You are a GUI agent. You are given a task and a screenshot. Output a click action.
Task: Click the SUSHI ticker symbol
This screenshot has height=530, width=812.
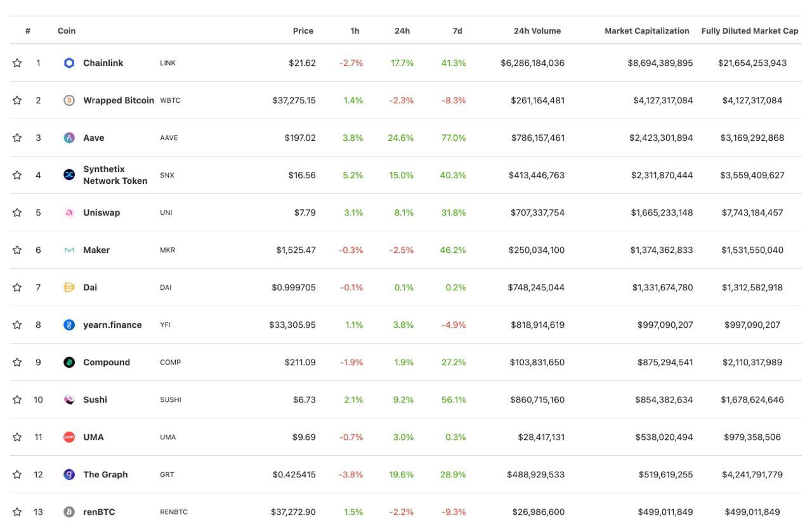(171, 400)
